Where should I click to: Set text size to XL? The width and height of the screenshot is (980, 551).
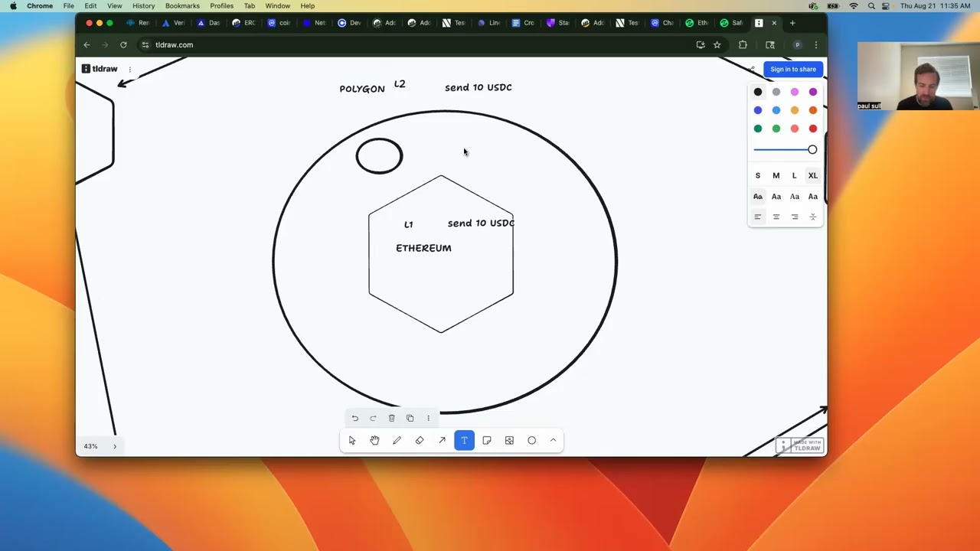pos(813,175)
